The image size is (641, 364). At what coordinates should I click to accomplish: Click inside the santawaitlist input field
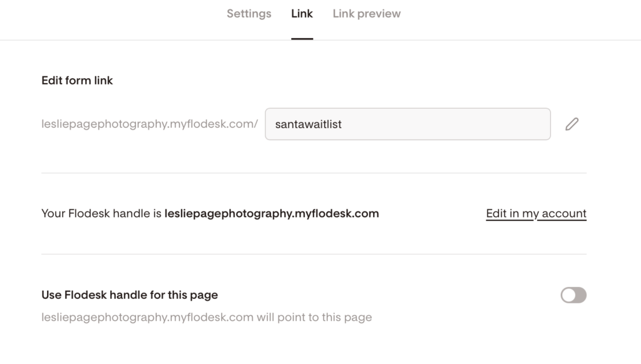coord(408,124)
